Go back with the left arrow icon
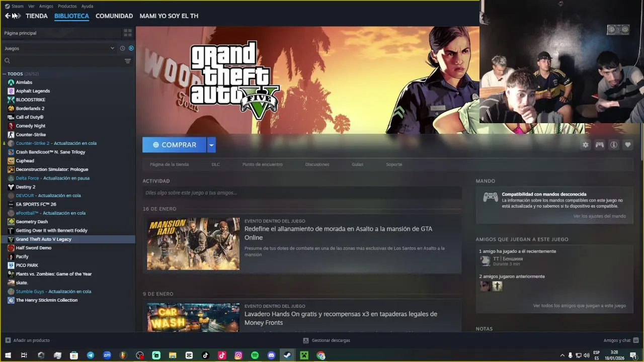This screenshot has width=644, height=362. [x=7, y=16]
